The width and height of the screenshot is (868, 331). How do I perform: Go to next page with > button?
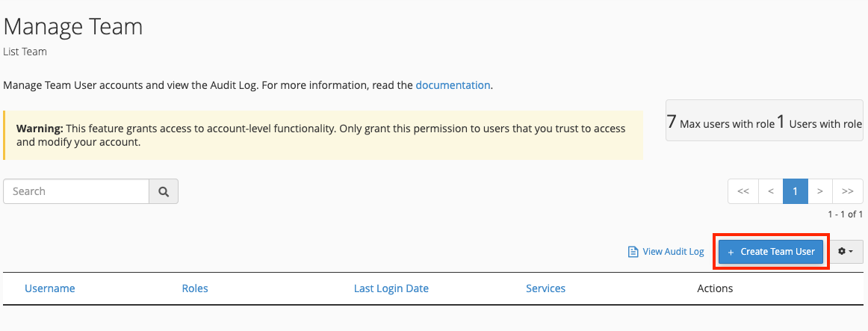(819, 191)
